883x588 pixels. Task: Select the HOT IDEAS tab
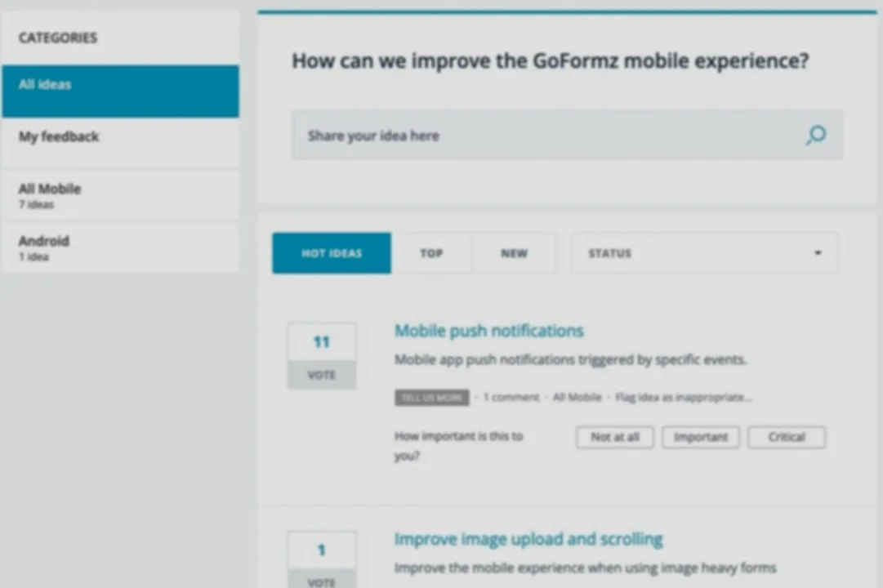pos(331,253)
